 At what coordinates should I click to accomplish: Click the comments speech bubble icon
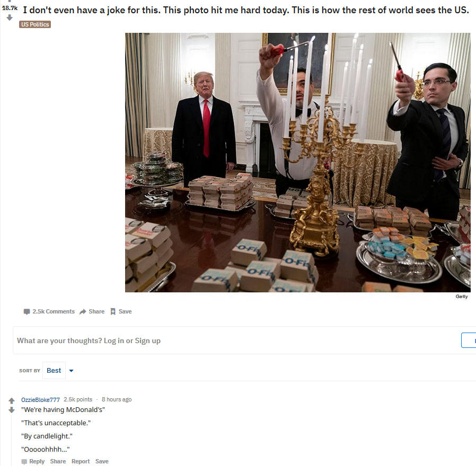coord(27,311)
